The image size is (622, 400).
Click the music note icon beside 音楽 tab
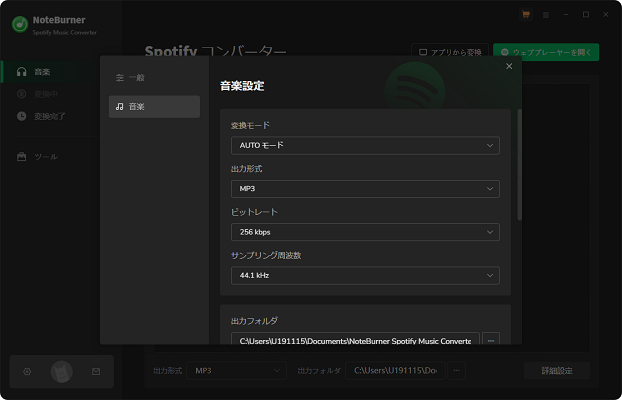click(119, 107)
